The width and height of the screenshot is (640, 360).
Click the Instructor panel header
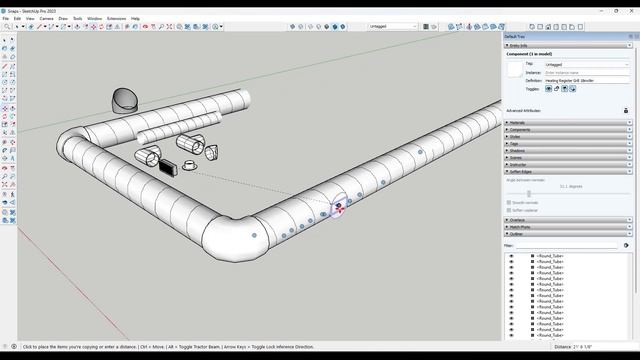click(x=568, y=164)
